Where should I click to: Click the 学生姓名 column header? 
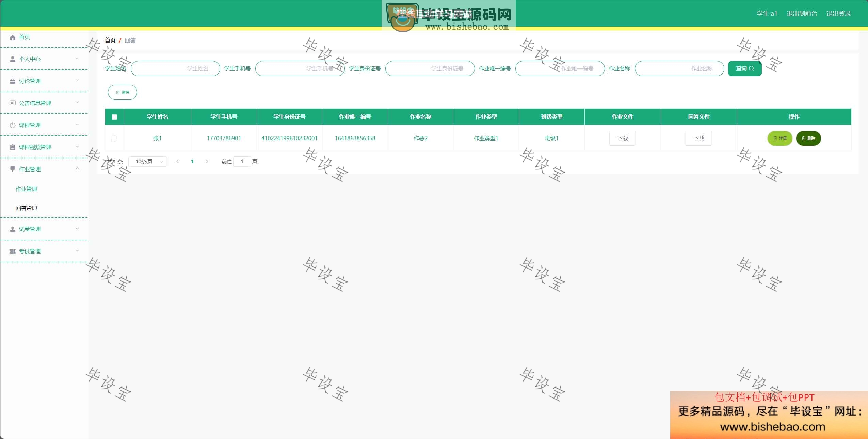pyautogui.click(x=158, y=117)
